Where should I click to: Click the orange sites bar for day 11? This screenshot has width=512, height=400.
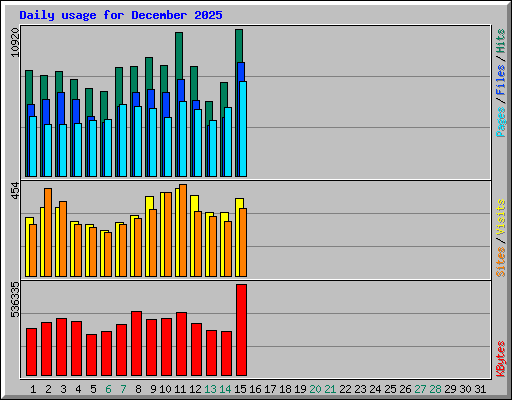pyautogui.click(x=183, y=230)
